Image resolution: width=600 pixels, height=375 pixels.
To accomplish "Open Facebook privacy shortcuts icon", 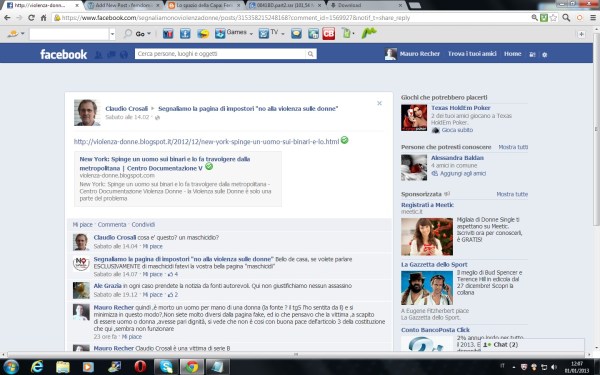I will pyautogui.click(x=532, y=54).
